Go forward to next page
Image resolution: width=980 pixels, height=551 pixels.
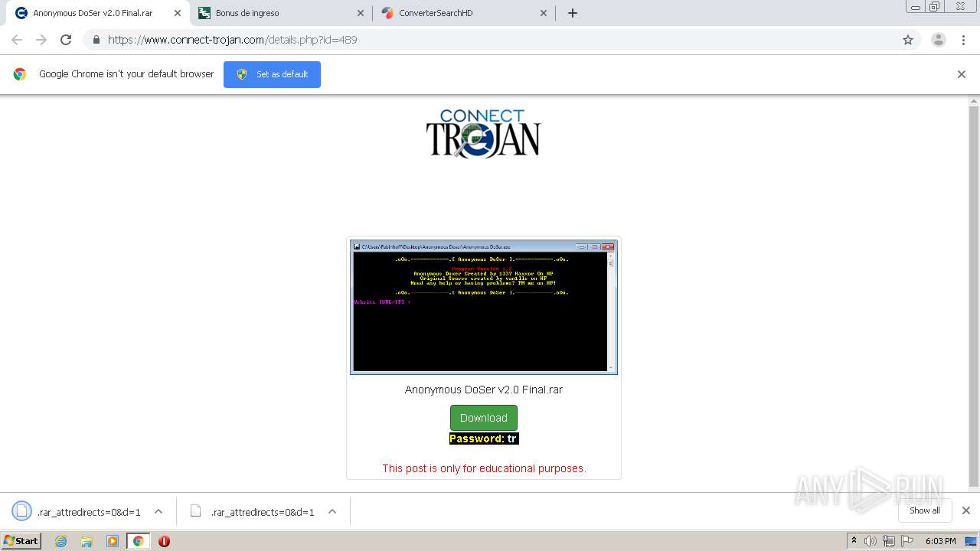(x=41, y=40)
